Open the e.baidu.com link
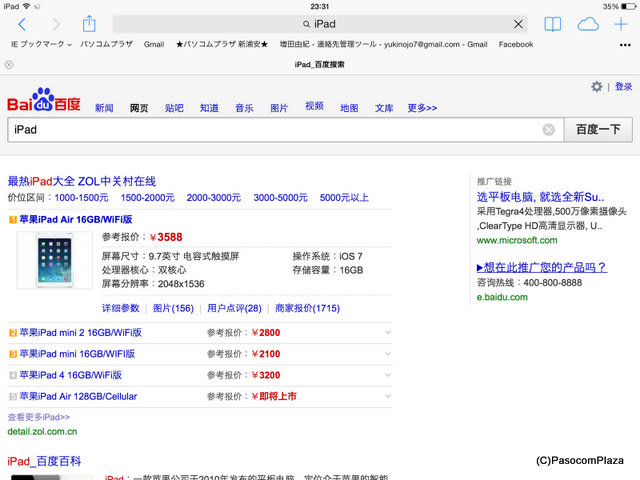The width and height of the screenshot is (640, 480). (x=502, y=297)
